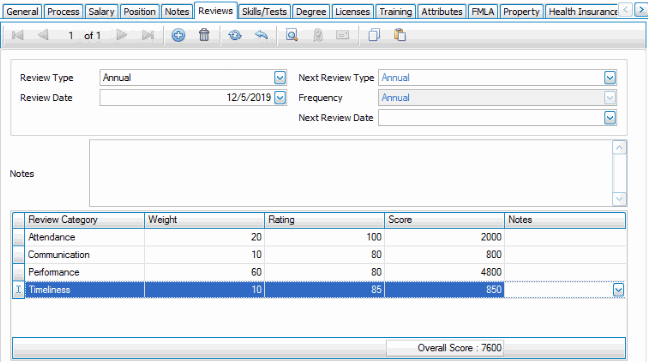Viewport: 648px width, 362px height.
Task: Open the Next Review Date dropdown
Action: [x=610, y=118]
